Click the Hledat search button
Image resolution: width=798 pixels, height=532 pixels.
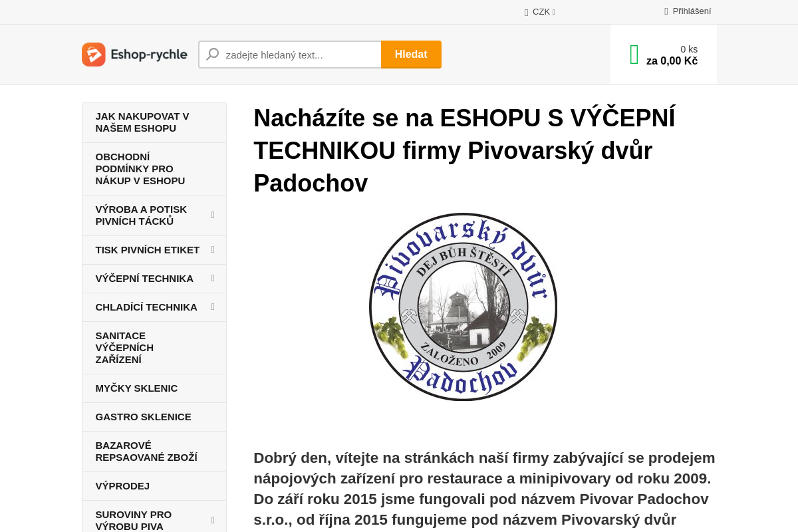point(411,54)
